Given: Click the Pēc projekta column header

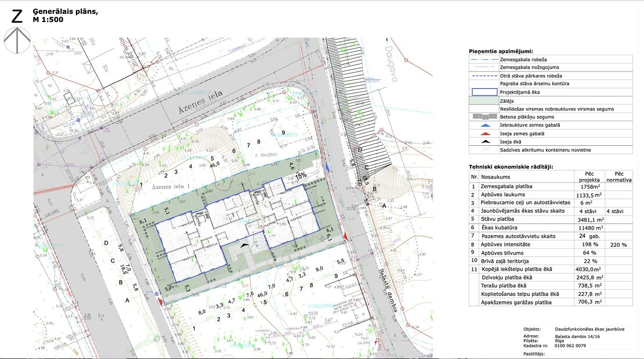Looking at the screenshot, I should point(589,177).
